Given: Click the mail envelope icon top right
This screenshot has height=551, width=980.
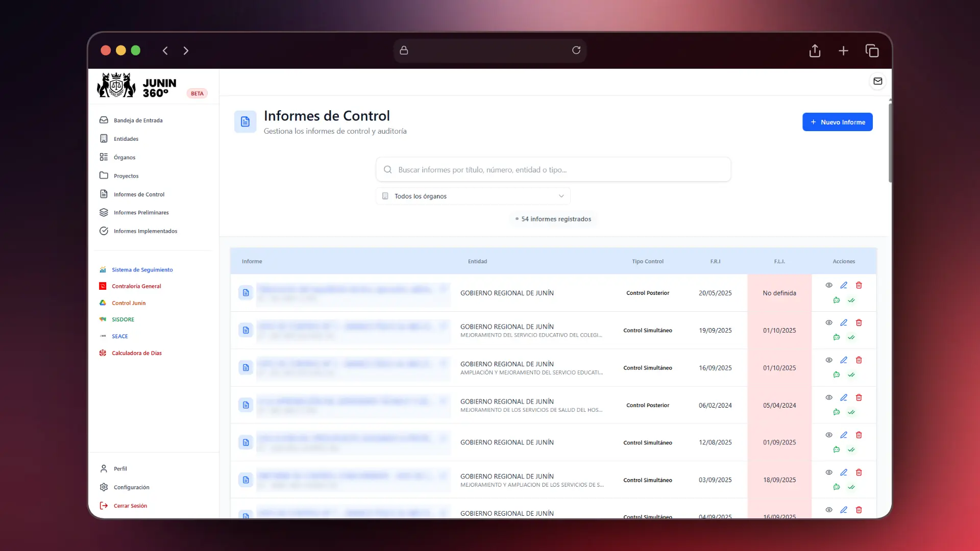Looking at the screenshot, I should (x=877, y=81).
